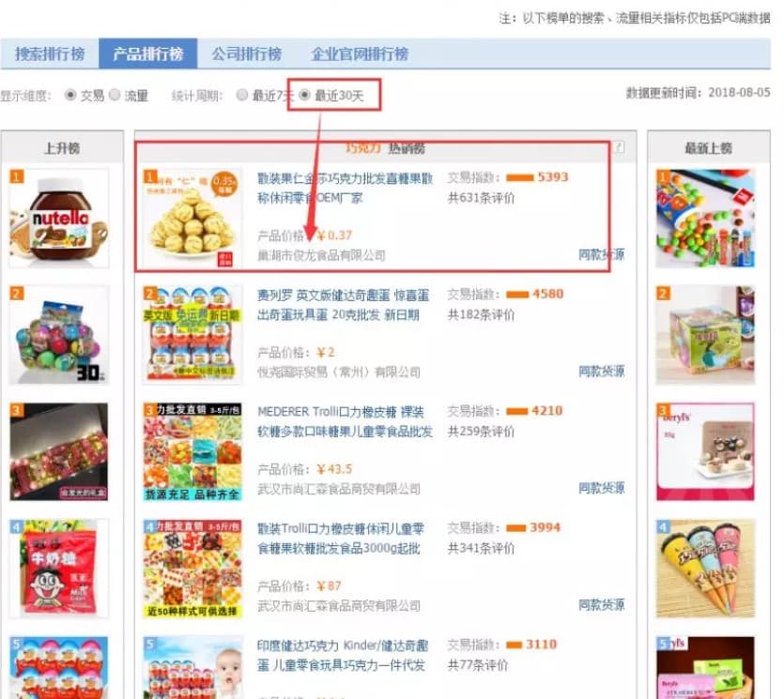Image resolution: width=784 pixels, height=699 pixels.
Task: Click the Beryl's chocolate box thumbnail ranked third
Action: (x=705, y=451)
